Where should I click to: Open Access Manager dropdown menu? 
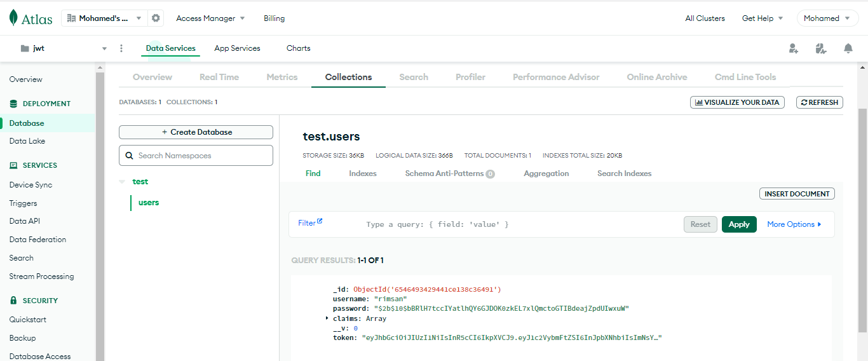210,18
